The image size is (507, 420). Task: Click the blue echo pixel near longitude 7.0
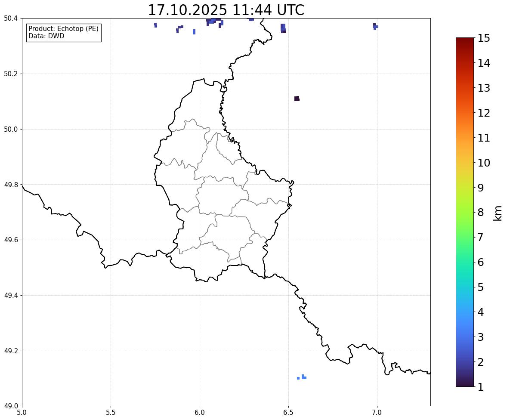tap(375, 27)
